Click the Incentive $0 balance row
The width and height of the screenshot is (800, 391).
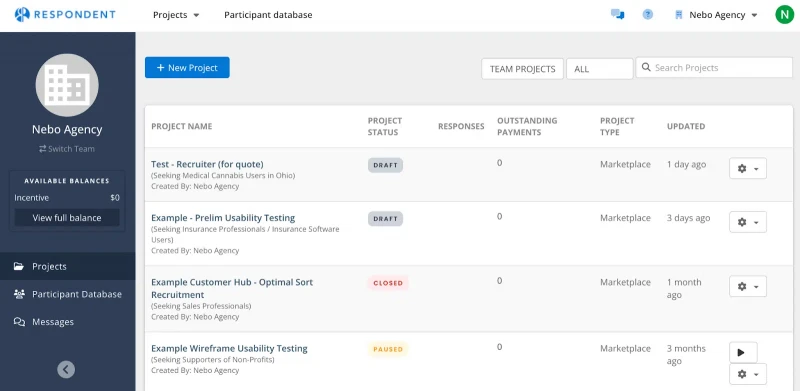[67, 198]
